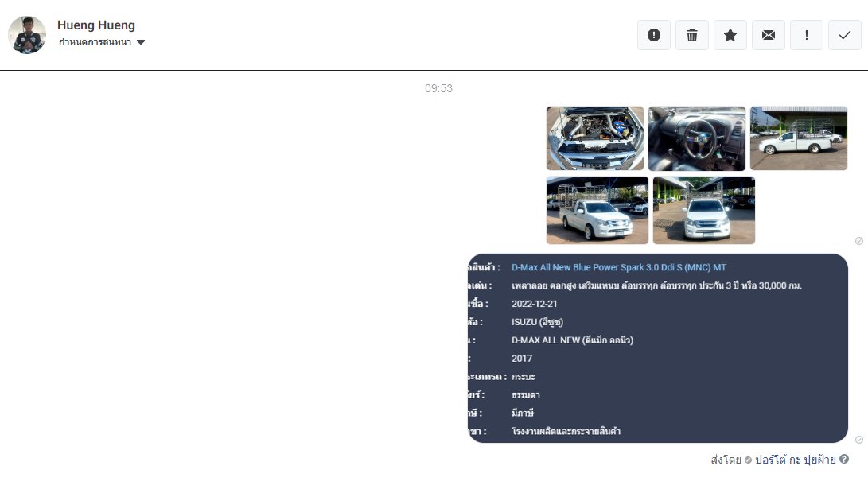The image size is (868, 489).
Task: Open sender ปอร์โต้ กะ ปุยฝ้าย link
Action: [796, 460]
